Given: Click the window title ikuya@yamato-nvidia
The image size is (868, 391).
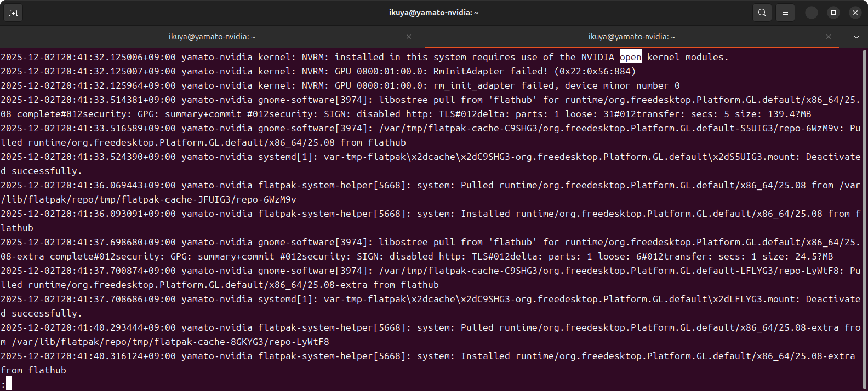Looking at the screenshot, I should point(433,13).
